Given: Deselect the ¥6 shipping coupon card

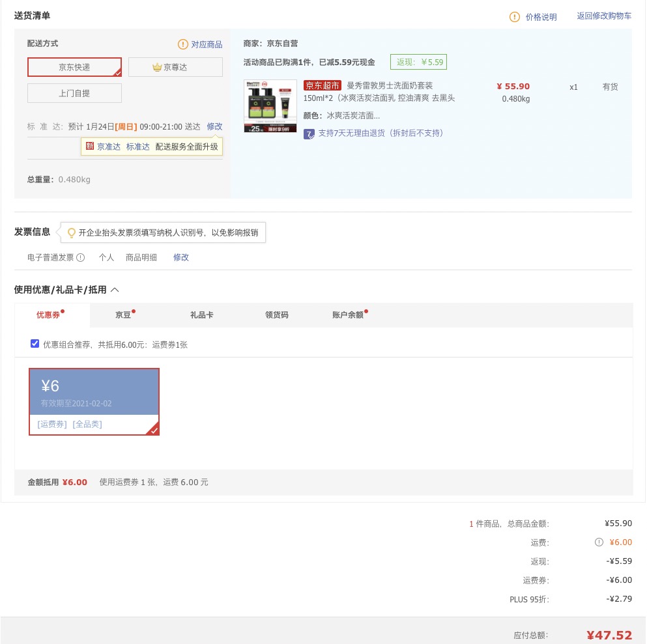Looking at the screenshot, I should 94,402.
